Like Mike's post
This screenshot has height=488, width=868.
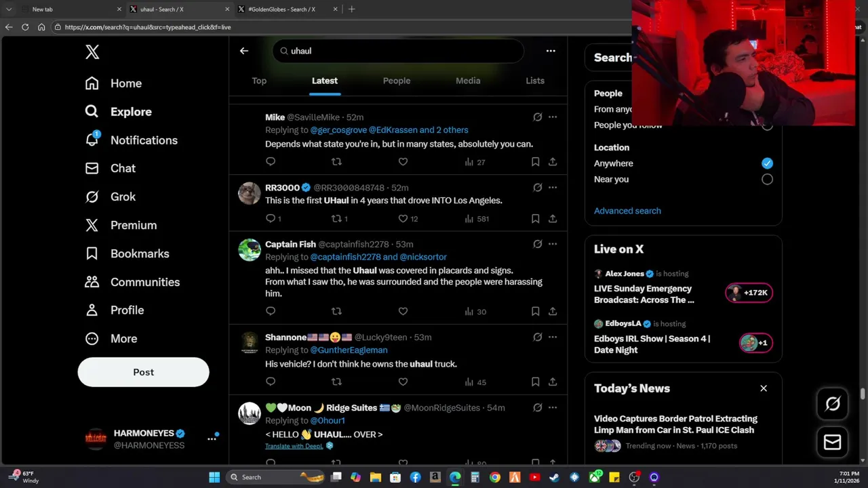click(x=403, y=161)
